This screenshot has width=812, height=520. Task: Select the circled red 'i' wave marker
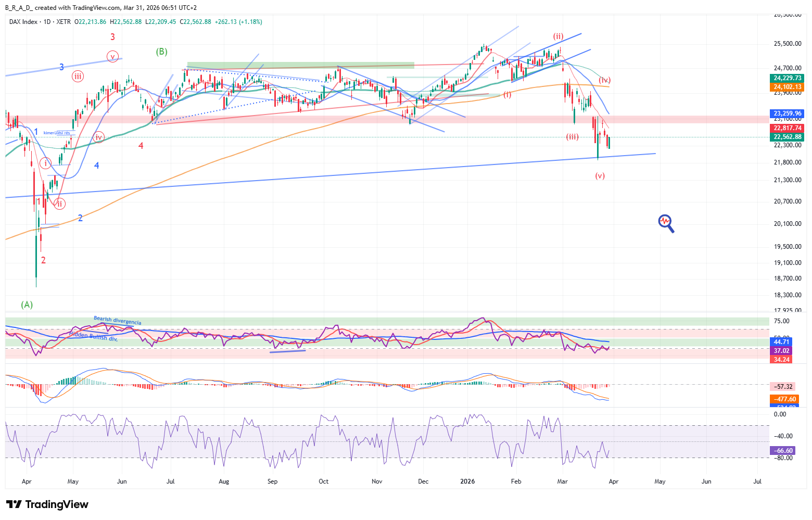click(46, 163)
